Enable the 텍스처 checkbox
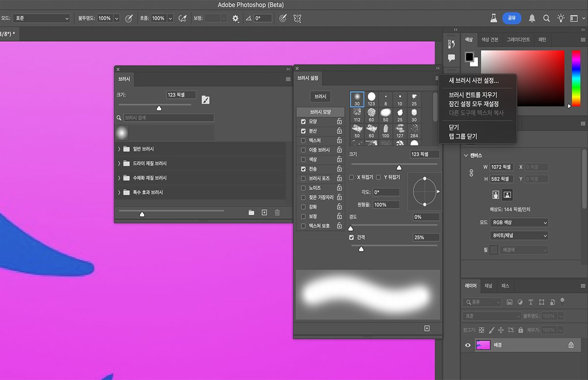Image resolution: width=588 pixels, height=380 pixels. (303, 140)
